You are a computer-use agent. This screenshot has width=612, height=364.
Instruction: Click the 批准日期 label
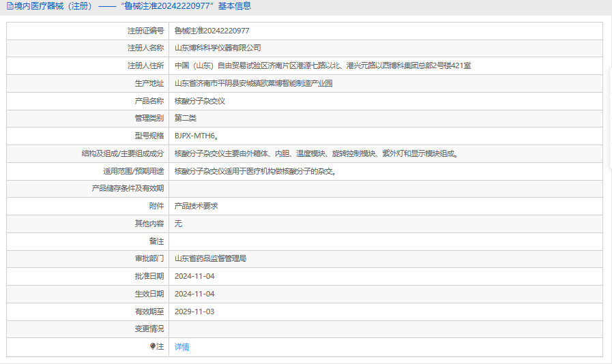[x=149, y=276]
